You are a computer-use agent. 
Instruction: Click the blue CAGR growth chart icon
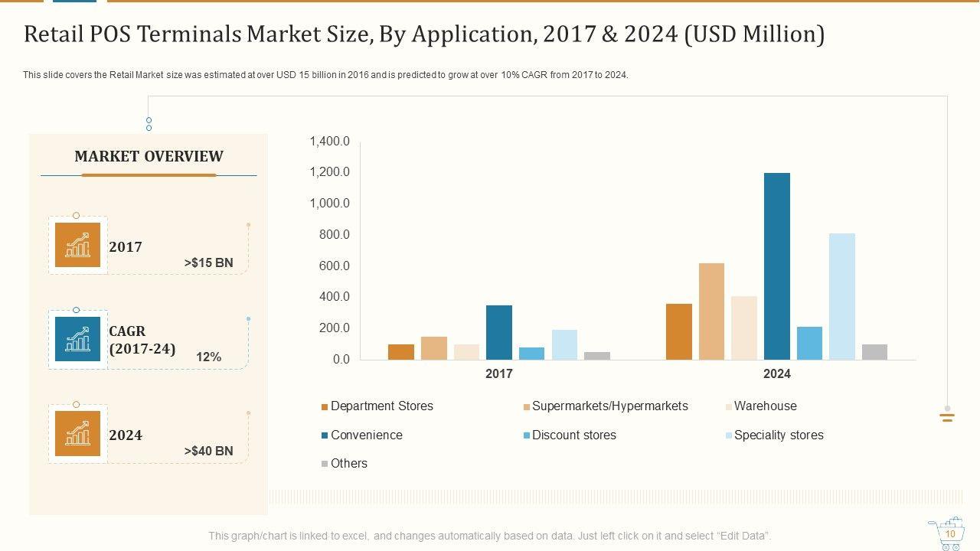pyautogui.click(x=77, y=339)
